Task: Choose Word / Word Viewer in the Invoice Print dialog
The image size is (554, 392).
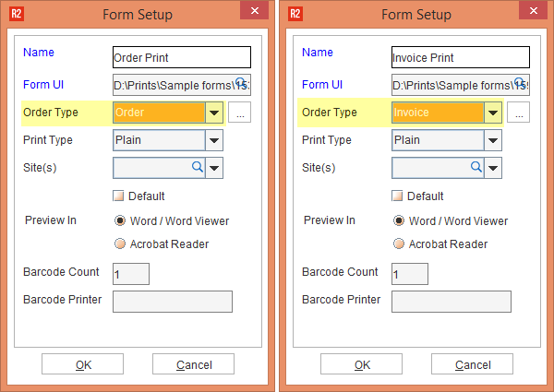Action: click(398, 220)
